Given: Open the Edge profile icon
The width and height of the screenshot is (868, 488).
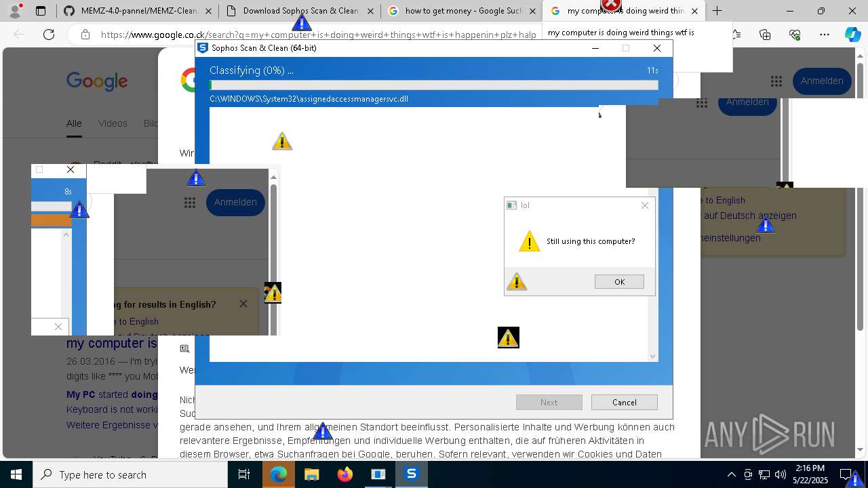Looking at the screenshot, I should [15, 11].
